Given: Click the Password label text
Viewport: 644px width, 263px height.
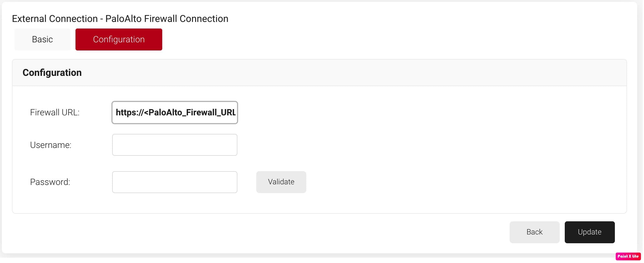Looking at the screenshot, I should 50,182.
